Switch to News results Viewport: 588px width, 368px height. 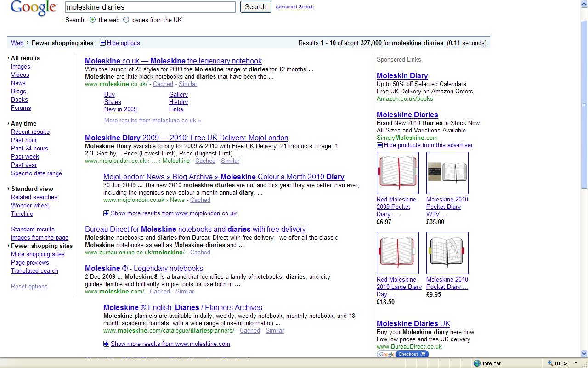(x=18, y=83)
